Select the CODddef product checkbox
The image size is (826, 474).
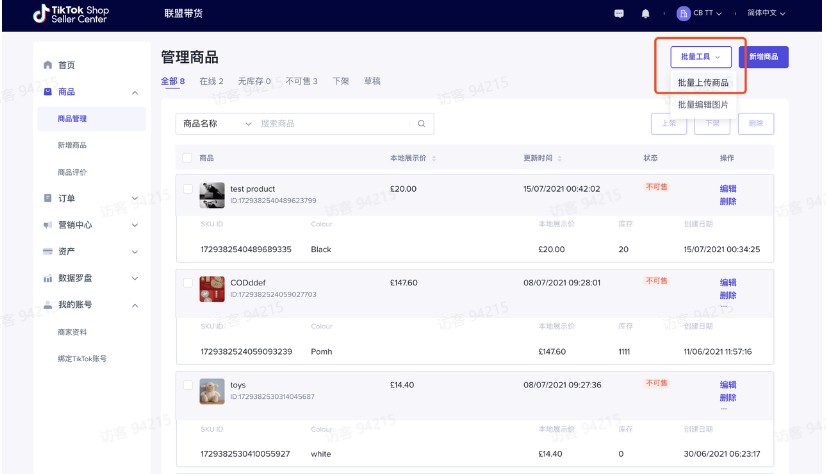point(187,283)
